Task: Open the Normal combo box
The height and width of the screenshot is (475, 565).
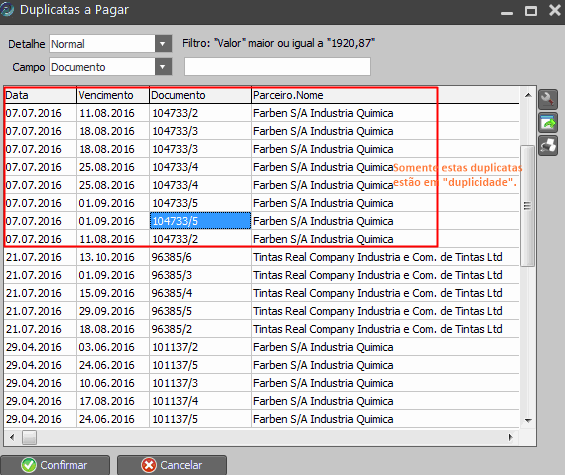Action: pos(111,44)
